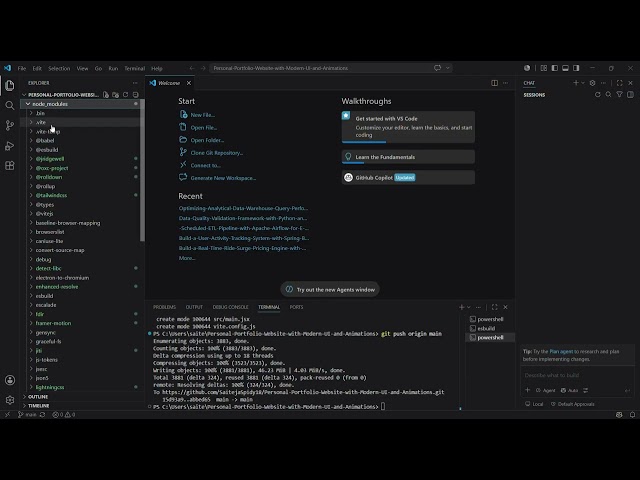Open the Source Control view
The width and height of the screenshot is (640, 480).
(x=10, y=126)
